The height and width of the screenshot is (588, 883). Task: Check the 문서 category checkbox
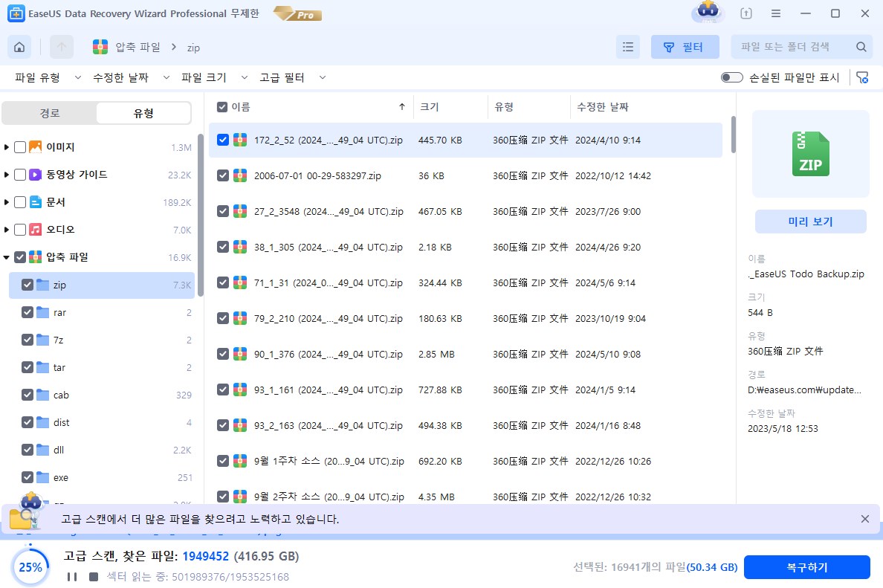[x=20, y=202]
